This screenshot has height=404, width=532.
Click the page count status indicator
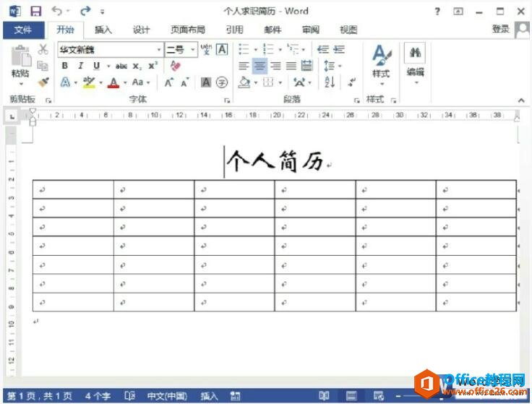point(39,396)
